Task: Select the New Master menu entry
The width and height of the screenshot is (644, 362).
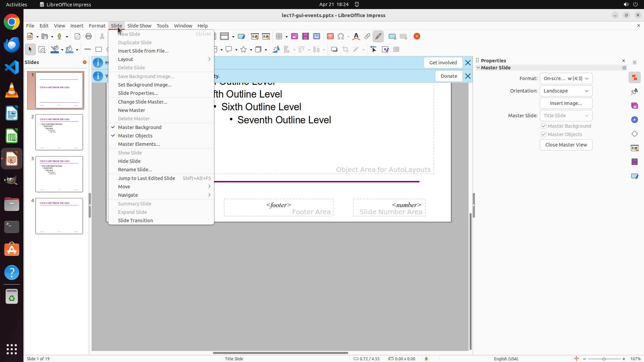Action: pos(131,110)
